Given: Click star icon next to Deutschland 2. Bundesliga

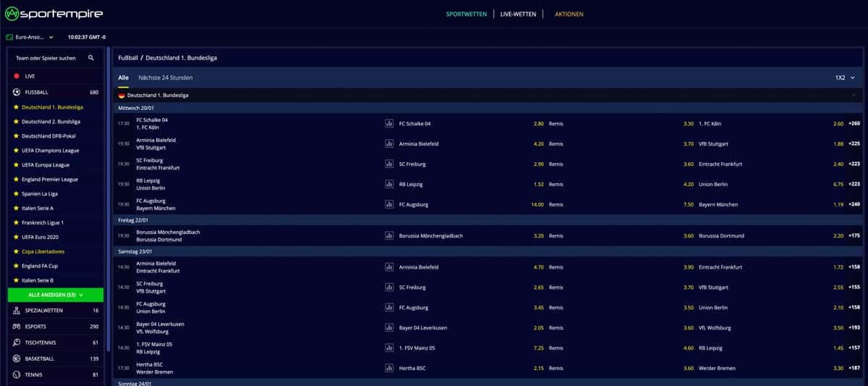Looking at the screenshot, I should [16, 121].
